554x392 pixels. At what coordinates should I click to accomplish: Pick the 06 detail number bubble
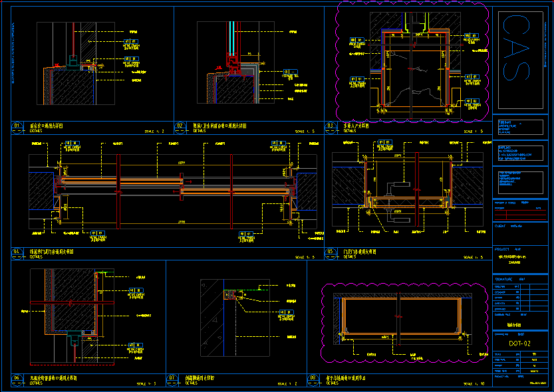tap(17, 379)
